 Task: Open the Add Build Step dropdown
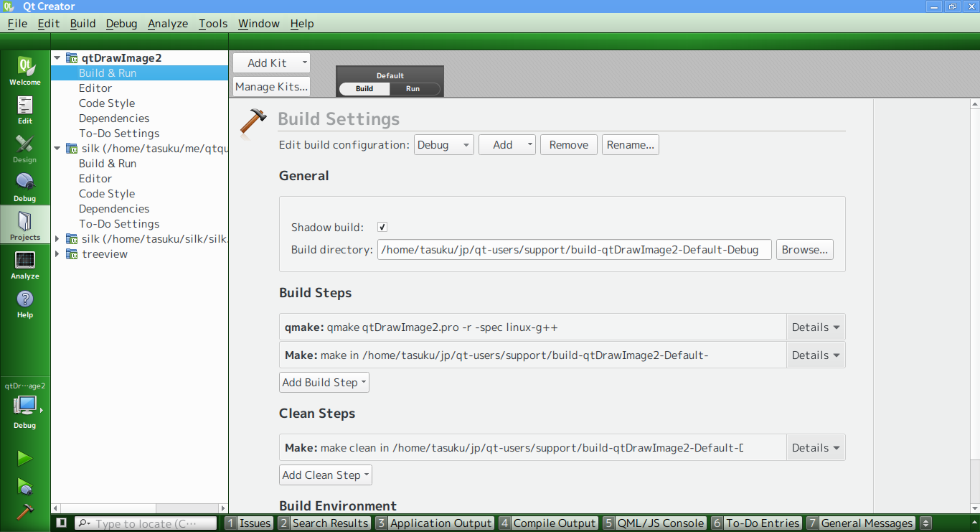(324, 383)
